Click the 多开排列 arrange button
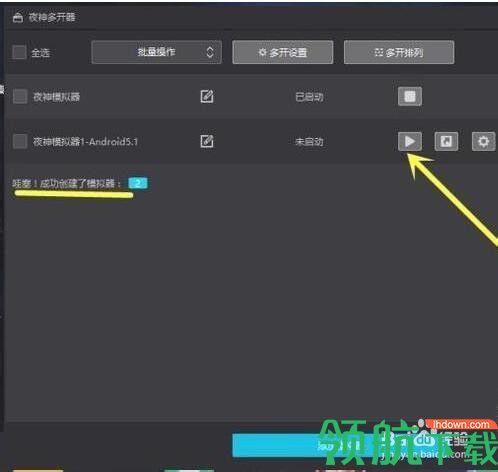 [x=399, y=52]
